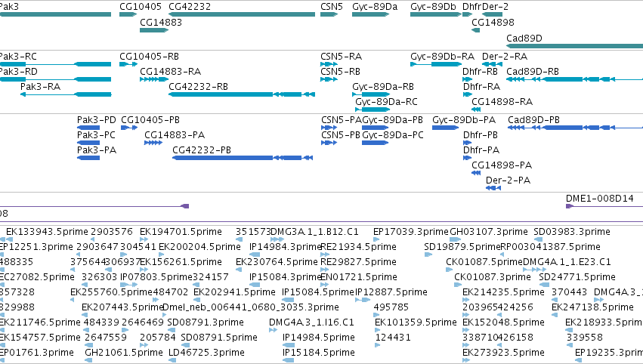Click transcript Dhfr-RA label
The height and width of the screenshot is (364, 643).
[481, 87]
